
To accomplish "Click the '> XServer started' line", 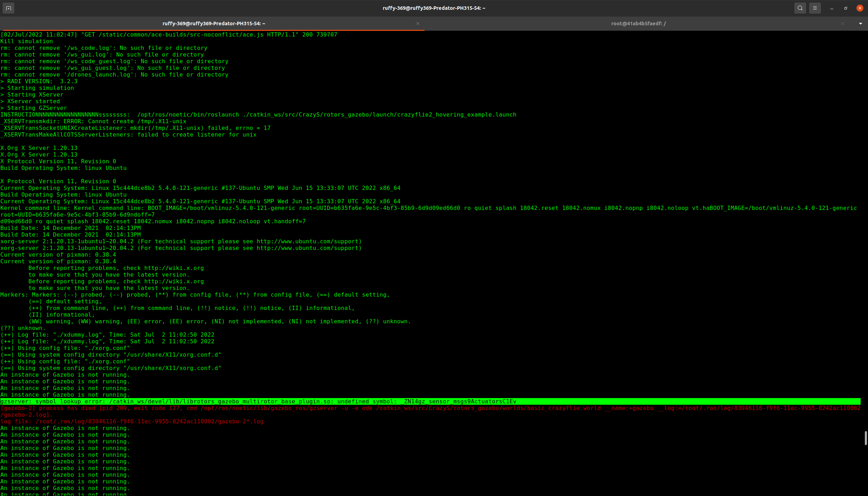I will [30, 101].
